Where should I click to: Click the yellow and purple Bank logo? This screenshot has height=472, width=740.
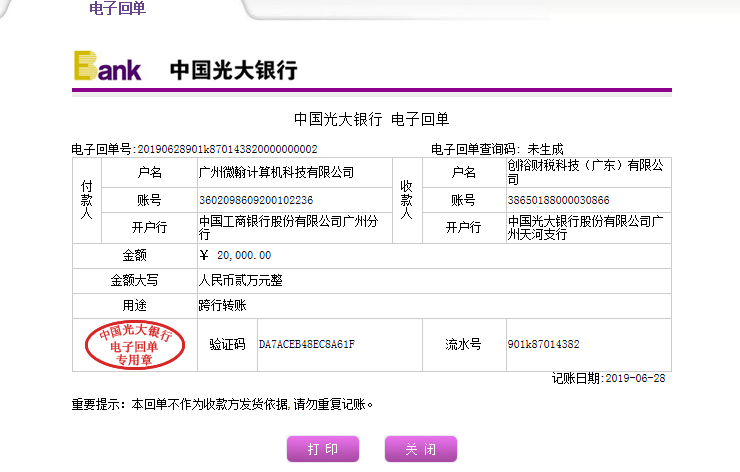(108, 66)
